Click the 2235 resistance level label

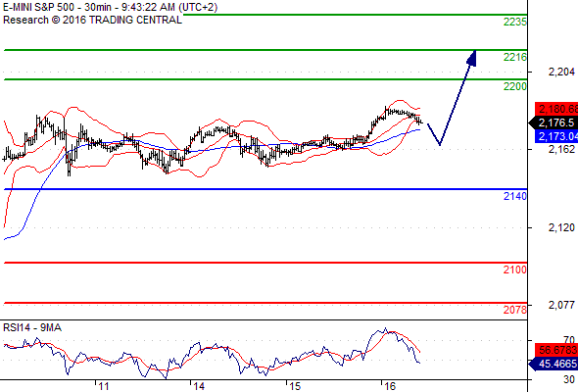point(515,23)
